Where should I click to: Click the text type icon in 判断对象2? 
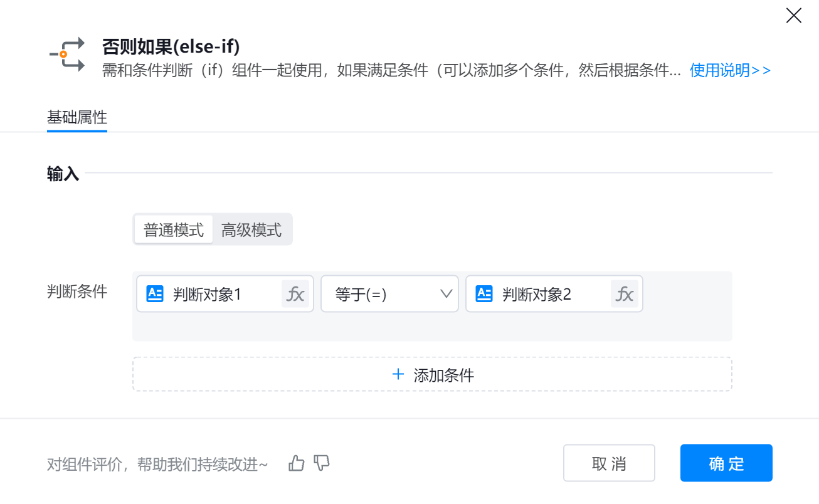pyautogui.click(x=484, y=294)
